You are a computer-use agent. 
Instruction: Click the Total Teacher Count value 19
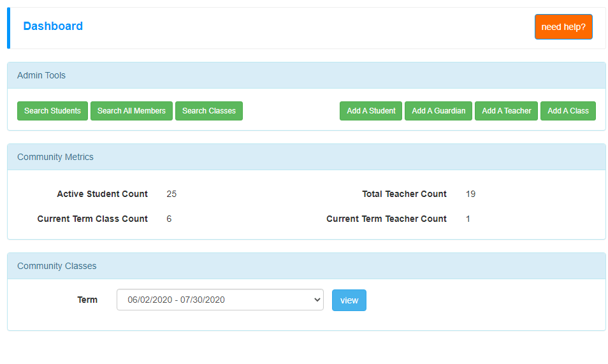pos(471,194)
